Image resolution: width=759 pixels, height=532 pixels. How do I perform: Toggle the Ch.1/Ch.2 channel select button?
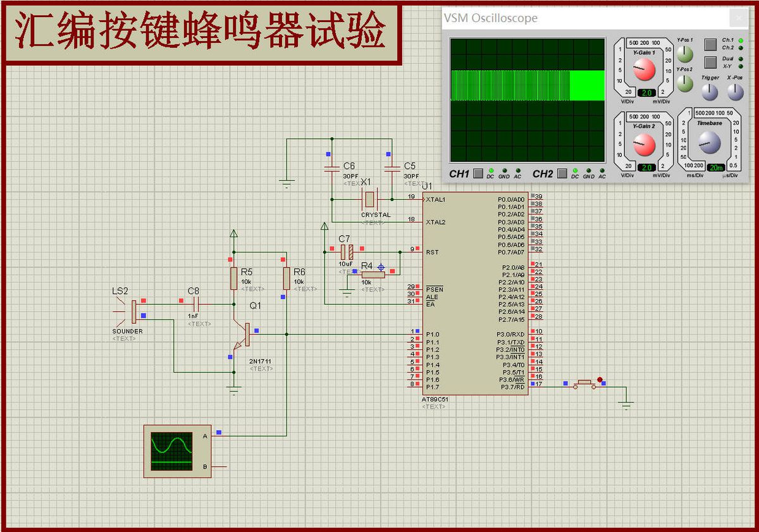coord(710,44)
